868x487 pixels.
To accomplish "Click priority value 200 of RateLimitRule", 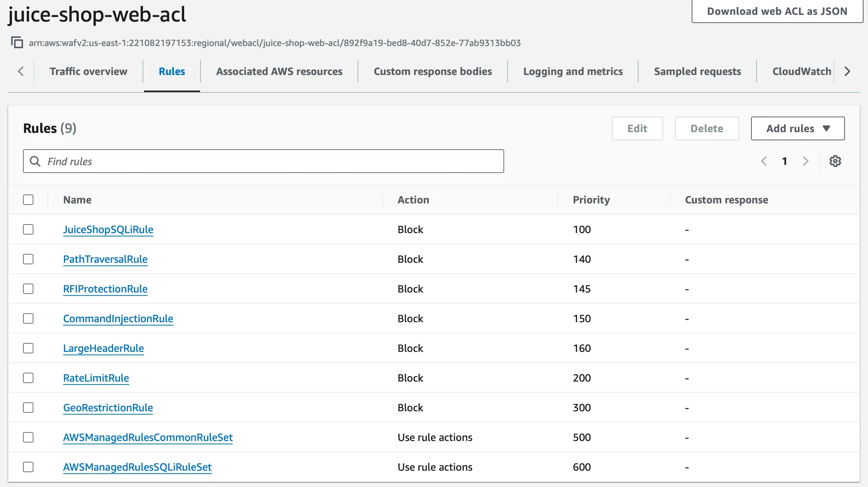I will [582, 378].
